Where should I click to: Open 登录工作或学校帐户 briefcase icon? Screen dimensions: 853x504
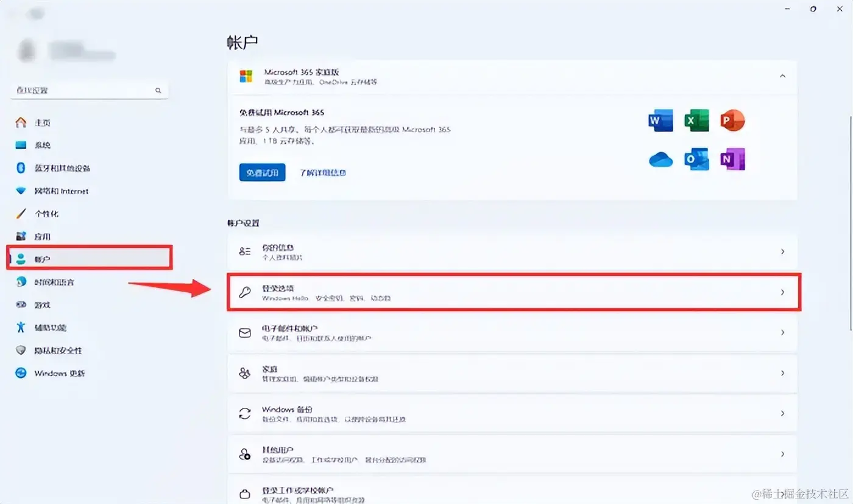click(245, 494)
